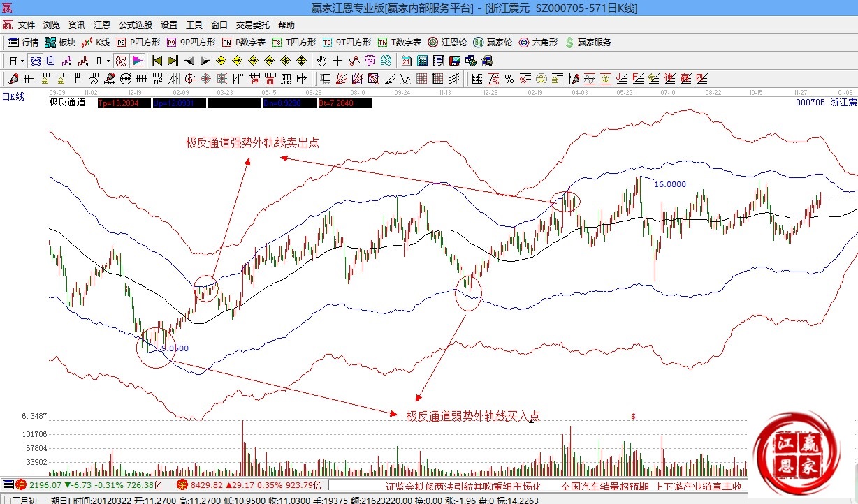Toggle the colored flag indicator button

click(x=137, y=61)
